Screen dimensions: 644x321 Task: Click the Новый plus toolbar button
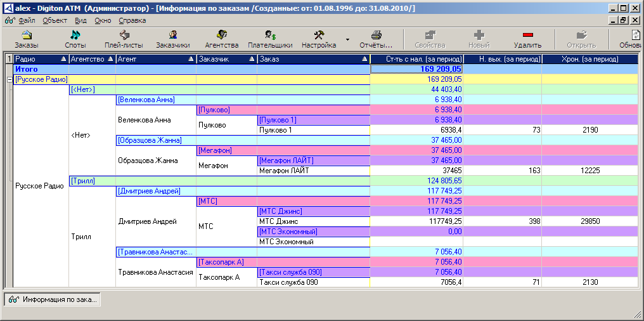pos(479,40)
